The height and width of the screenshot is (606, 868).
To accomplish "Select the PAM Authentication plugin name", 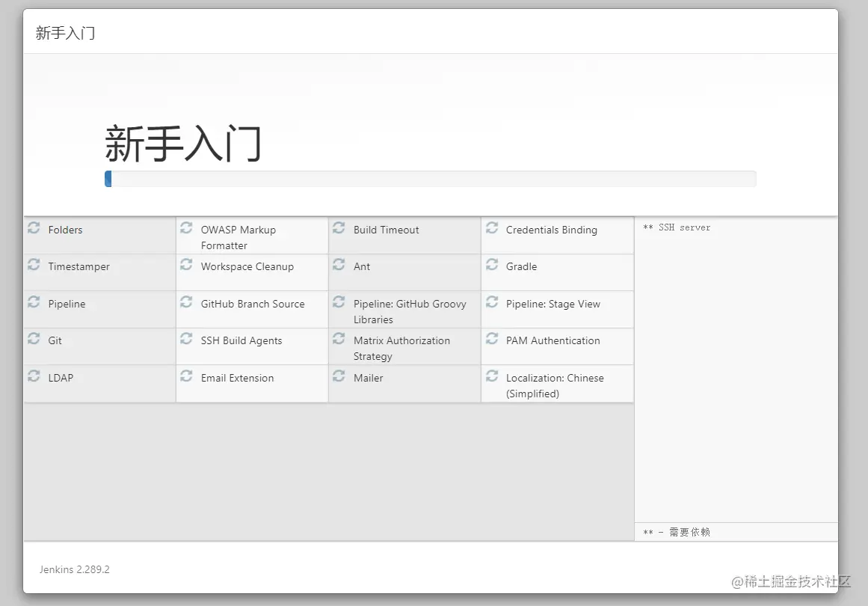I will 553,340.
